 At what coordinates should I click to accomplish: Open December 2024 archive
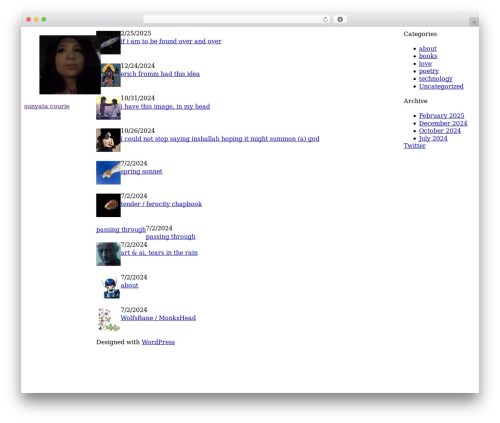443,123
